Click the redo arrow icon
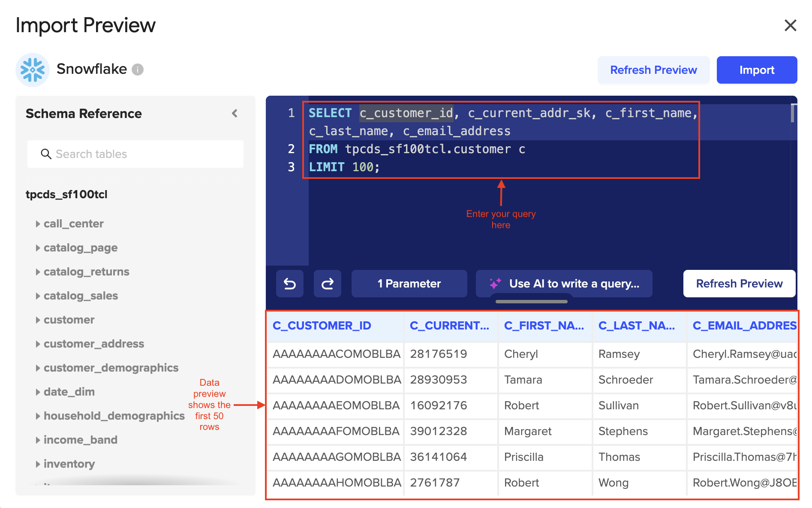The width and height of the screenshot is (812, 508). coord(328,284)
